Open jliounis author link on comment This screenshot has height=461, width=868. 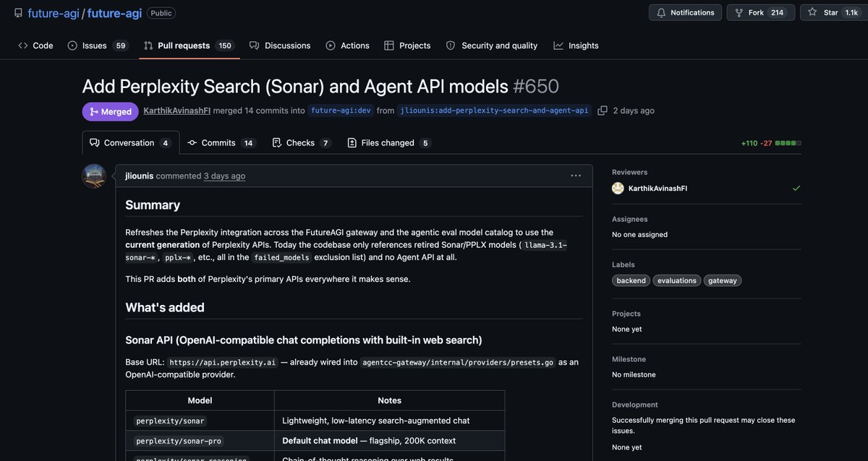139,176
